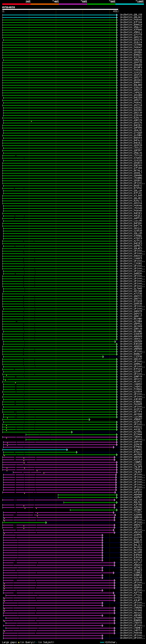The image size is (146, 644).
Task: Select the UniRef100_Q707T9 label
Action: (x=131, y=35)
